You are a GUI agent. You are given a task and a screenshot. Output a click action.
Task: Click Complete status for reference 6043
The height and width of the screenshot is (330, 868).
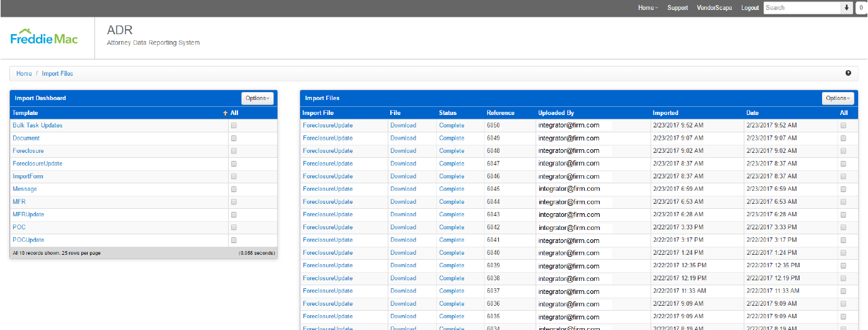(x=452, y=214)
